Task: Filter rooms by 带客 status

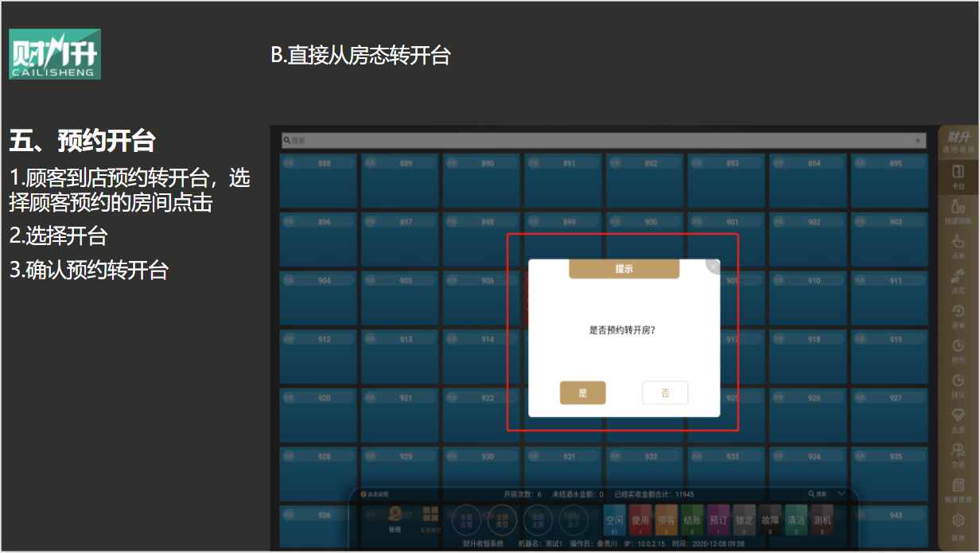Action: pos(667,520)
